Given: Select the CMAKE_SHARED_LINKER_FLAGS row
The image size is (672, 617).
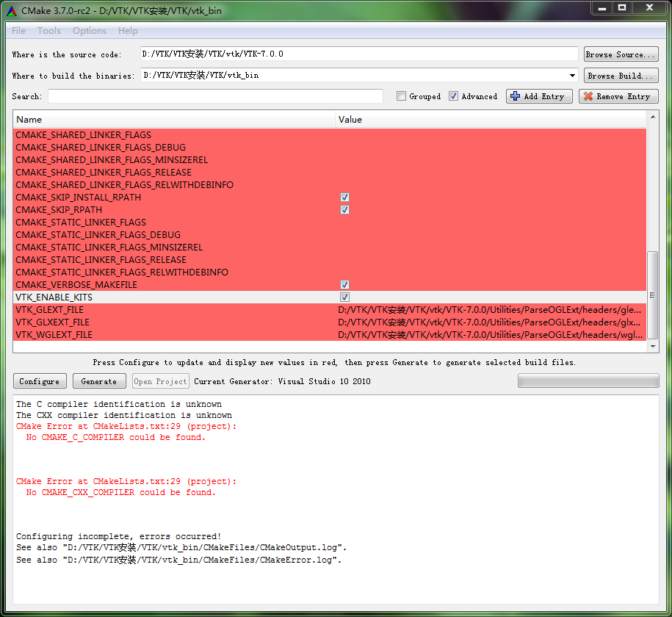Looking at the screenshot, I should (330, 135).
